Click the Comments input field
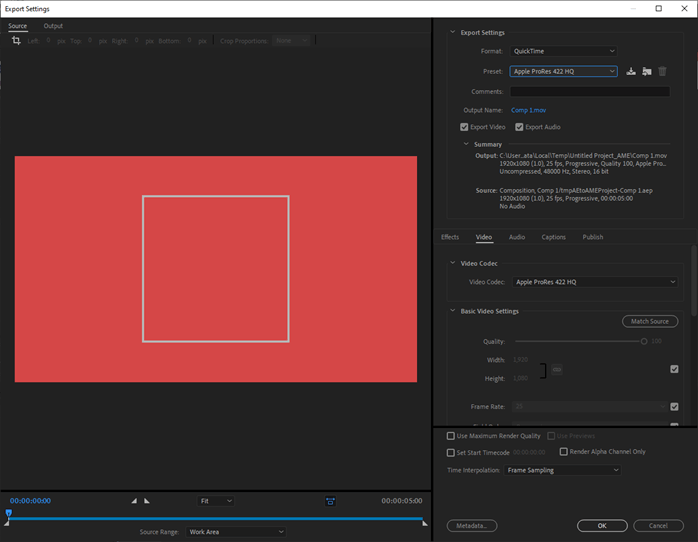The image size is (698, 542). (589, 91)
